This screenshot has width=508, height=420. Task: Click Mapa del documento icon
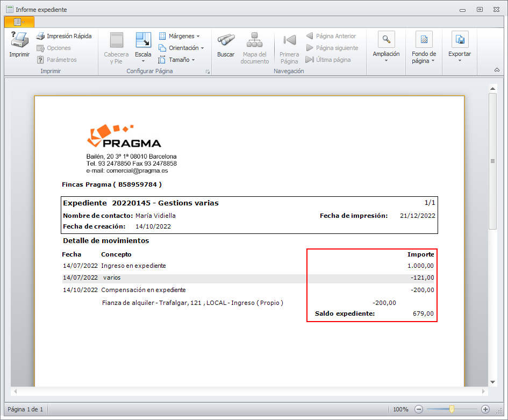coord(255,40)
